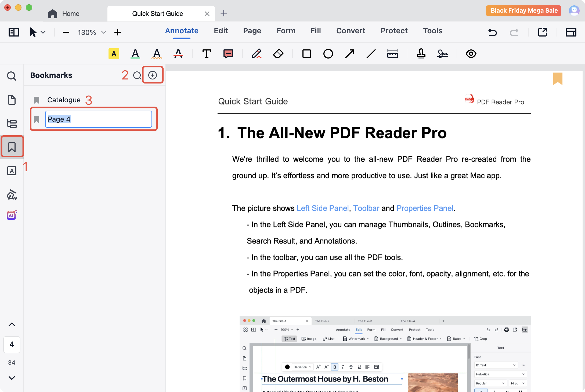This screenshot has width=585, height=392.
Task: Follow the Properties Panel link
Action: coord(425,208)
